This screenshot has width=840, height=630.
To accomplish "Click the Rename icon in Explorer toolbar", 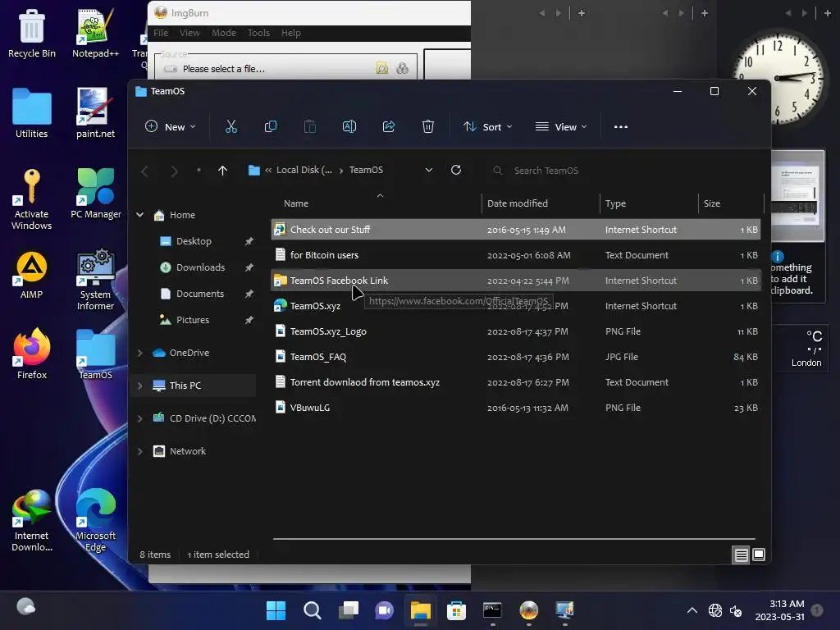I will (349, 126).
